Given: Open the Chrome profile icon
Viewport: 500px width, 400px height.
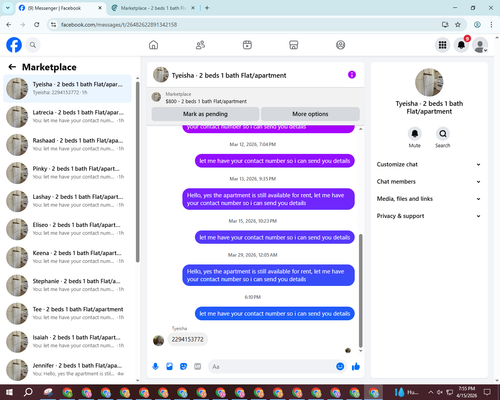Looking at the screenshot, I should point(477,24).
